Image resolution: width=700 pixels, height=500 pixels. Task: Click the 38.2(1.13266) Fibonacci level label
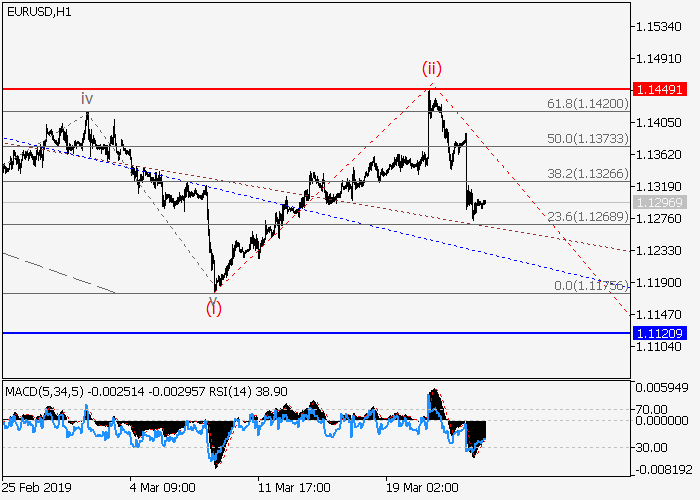[587, 173]
